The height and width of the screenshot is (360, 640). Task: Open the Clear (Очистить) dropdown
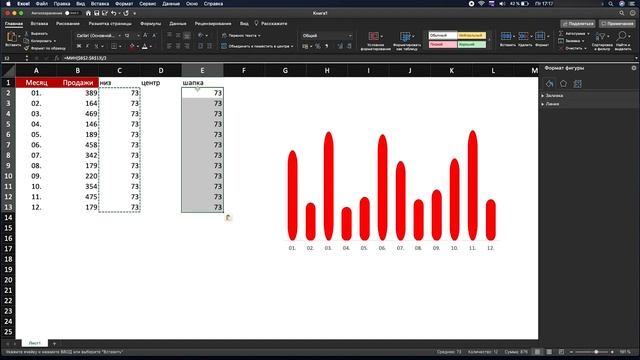click(585, 48)
